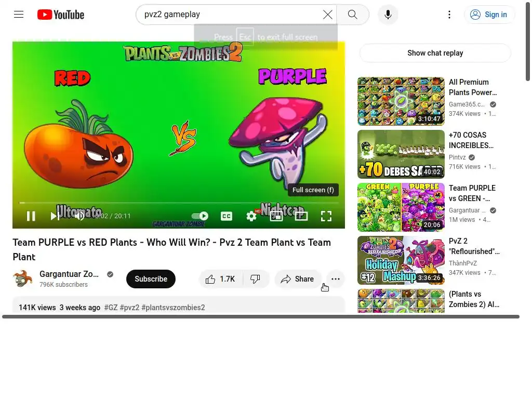The width and height of the screenshot is (532, 399).
Task: Click Sign in button
Action: pyautogui.click(x=489, y=15)
